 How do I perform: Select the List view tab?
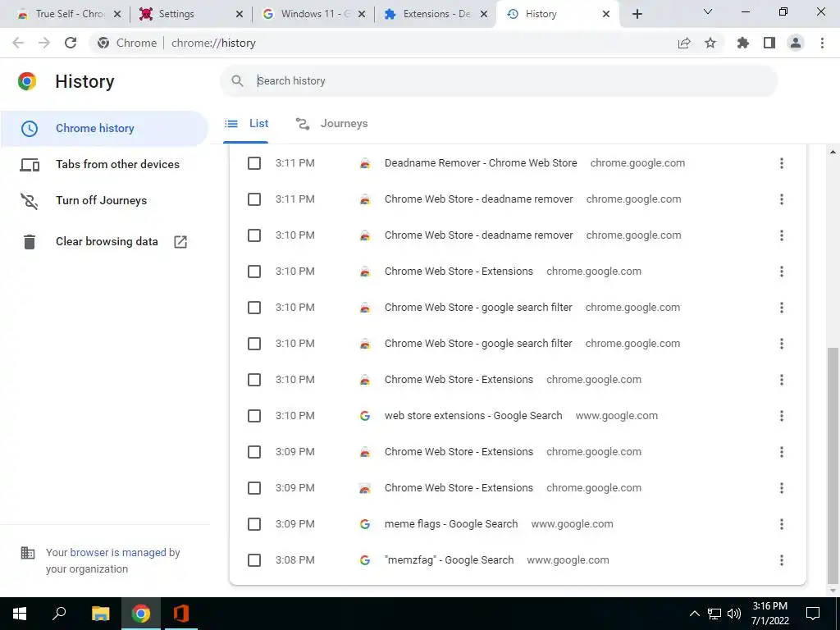tap(246, 124)
